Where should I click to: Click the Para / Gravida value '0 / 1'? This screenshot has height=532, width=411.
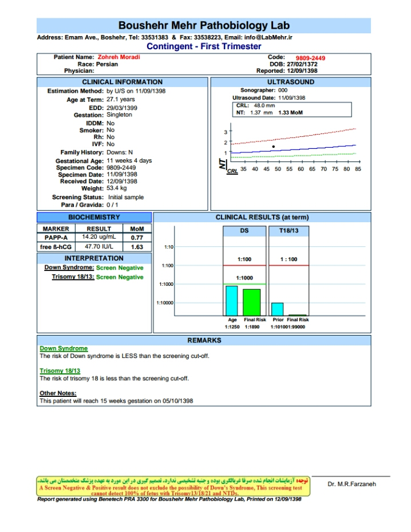point(112,205)
